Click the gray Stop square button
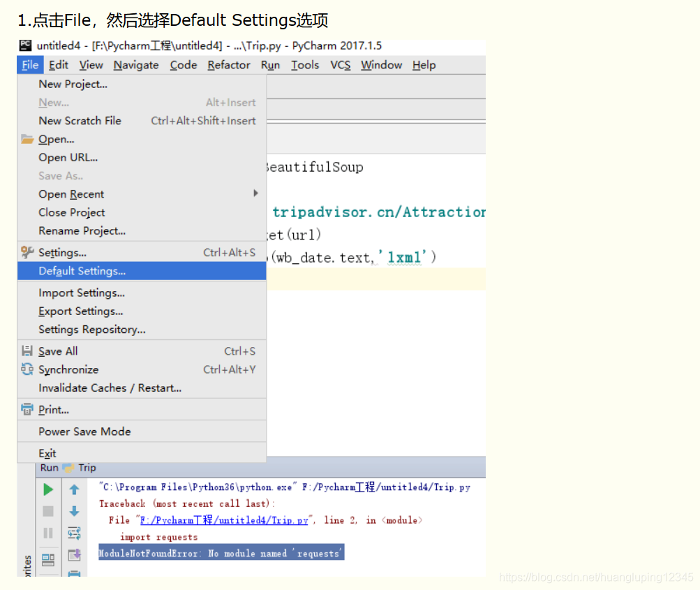 pyautogui.click(x=48, y=511)
